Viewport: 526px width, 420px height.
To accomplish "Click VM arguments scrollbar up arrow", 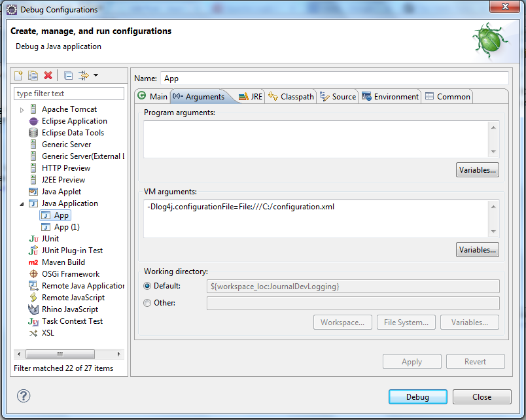I will (493, 207).
